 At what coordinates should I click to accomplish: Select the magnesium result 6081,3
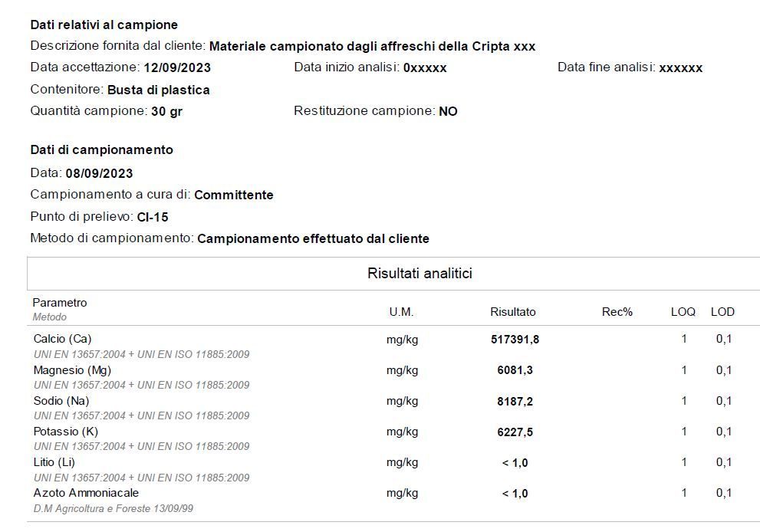tap(515, 370)
